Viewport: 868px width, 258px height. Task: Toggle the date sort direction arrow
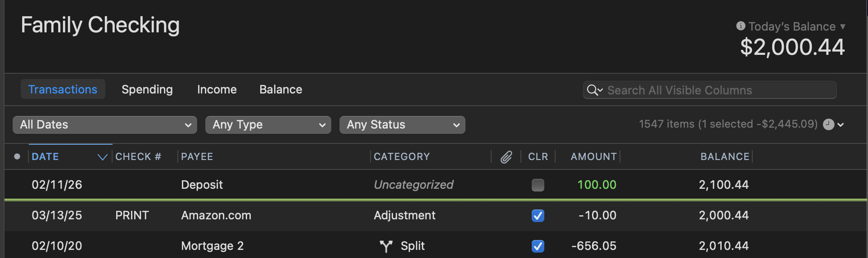coord(103,157)
